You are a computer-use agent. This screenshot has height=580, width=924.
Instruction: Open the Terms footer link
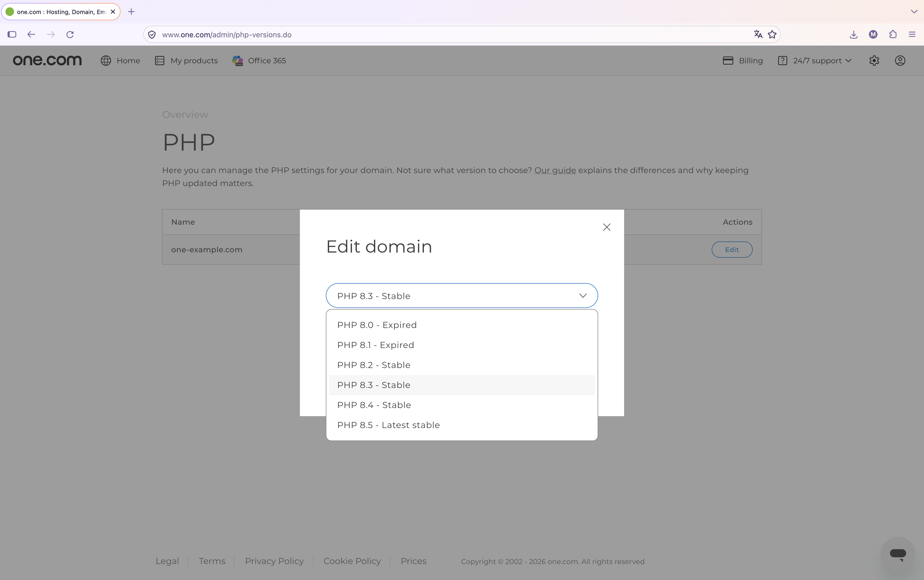[212, 561]
